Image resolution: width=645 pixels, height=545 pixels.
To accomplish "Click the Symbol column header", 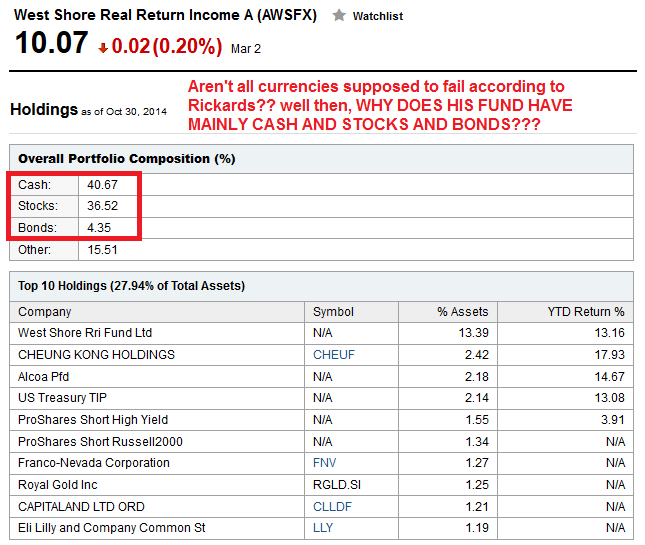I will 333,312.
